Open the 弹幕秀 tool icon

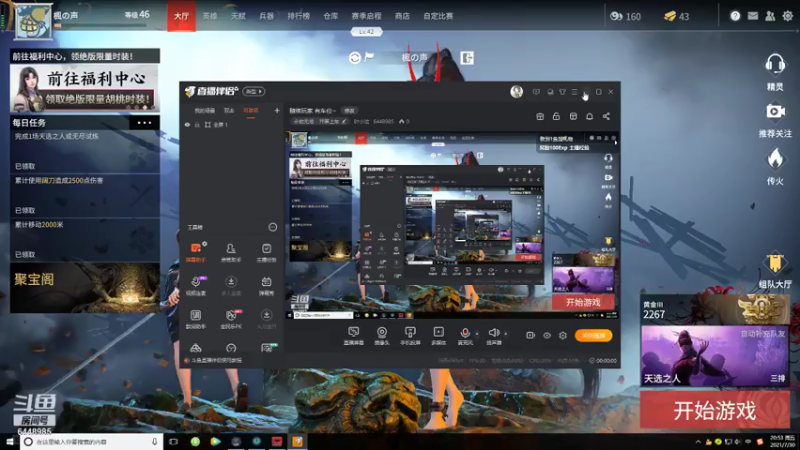pyautogui.click(x=266, y=286)
